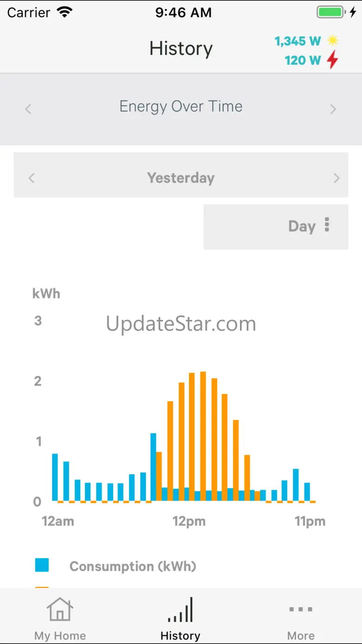
Task: Tap the three-dot icon beside Day
Action: [327, 225]
